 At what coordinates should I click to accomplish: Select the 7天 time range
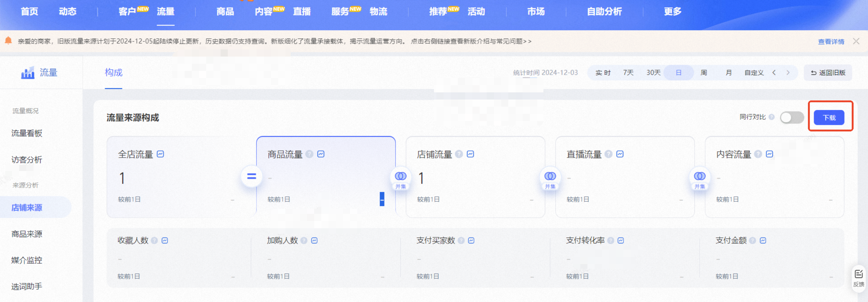[x=628, y=73]
